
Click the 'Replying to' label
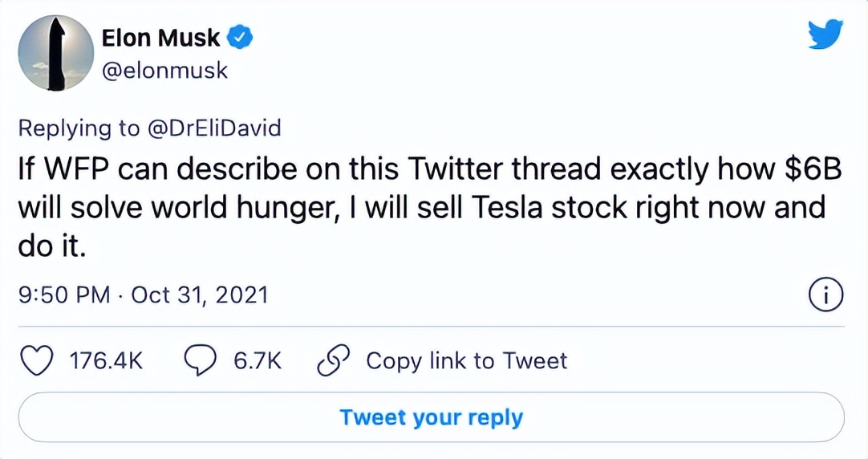tap(76, 128)
